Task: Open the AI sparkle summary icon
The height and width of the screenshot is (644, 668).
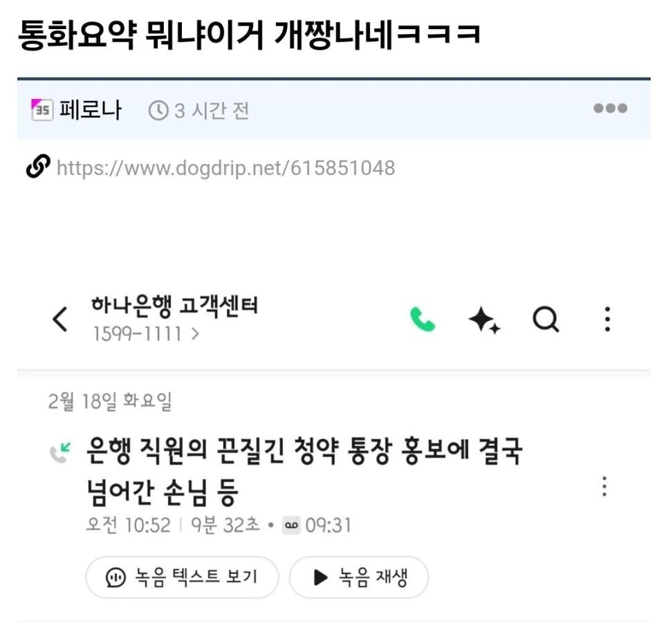Action: [484, 320]
